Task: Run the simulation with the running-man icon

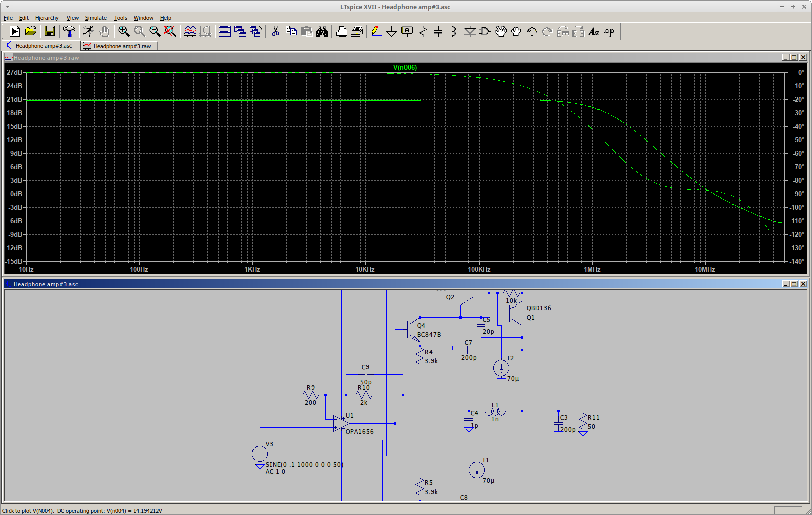Action: [88, 31]
